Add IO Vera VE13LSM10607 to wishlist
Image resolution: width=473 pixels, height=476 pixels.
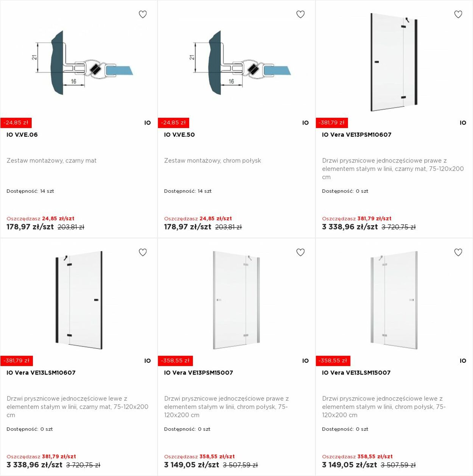(x=143, y=252)
